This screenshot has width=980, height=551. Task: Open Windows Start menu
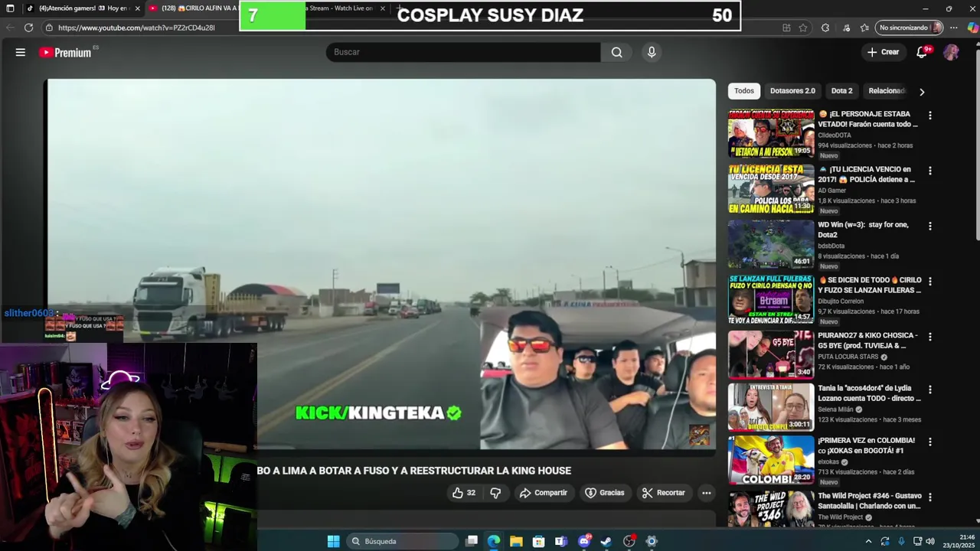pos(333,541)
